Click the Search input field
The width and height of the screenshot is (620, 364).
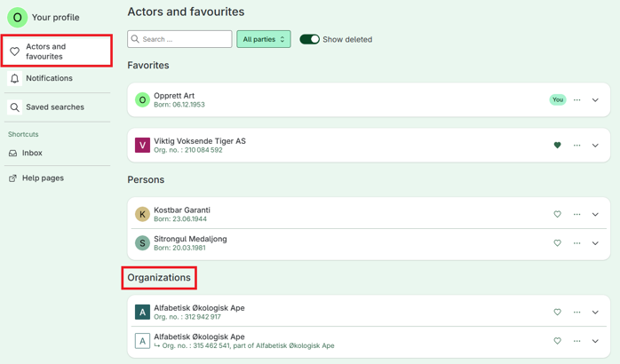point(179,39)
